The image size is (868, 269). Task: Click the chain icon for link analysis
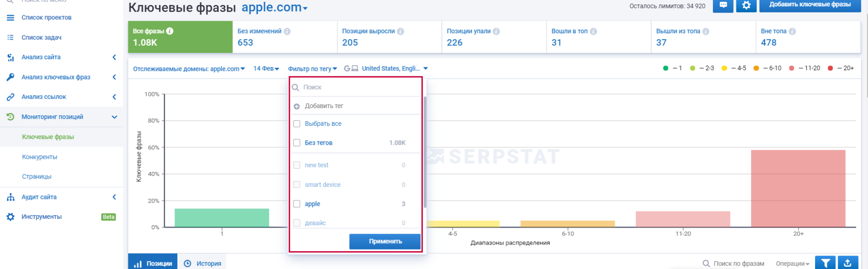pos(10,97)
